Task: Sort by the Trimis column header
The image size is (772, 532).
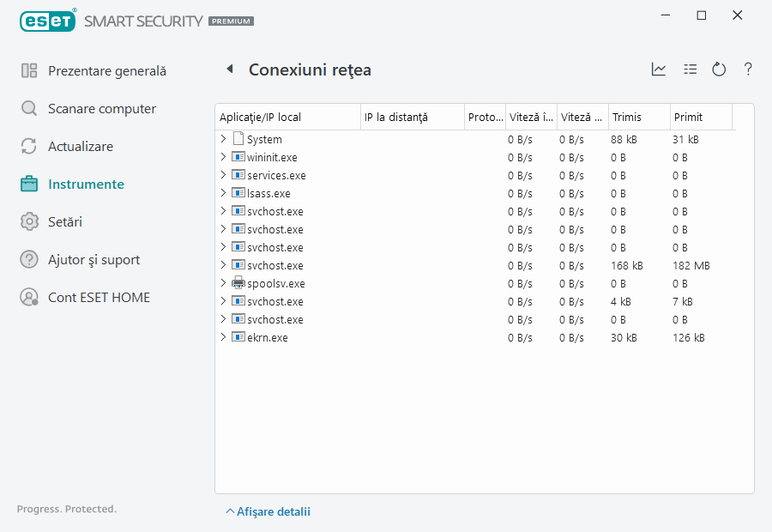Action: coord(638,117)
